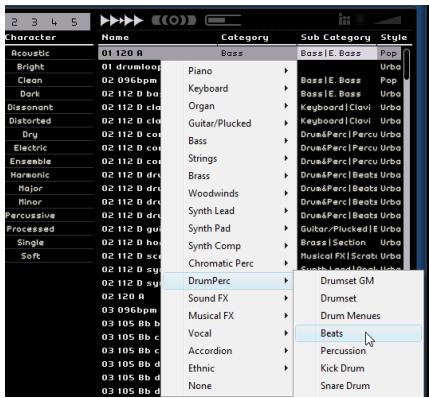Choose plain Drumset in the submenu

pyautogui.click(x=358, y=298)
